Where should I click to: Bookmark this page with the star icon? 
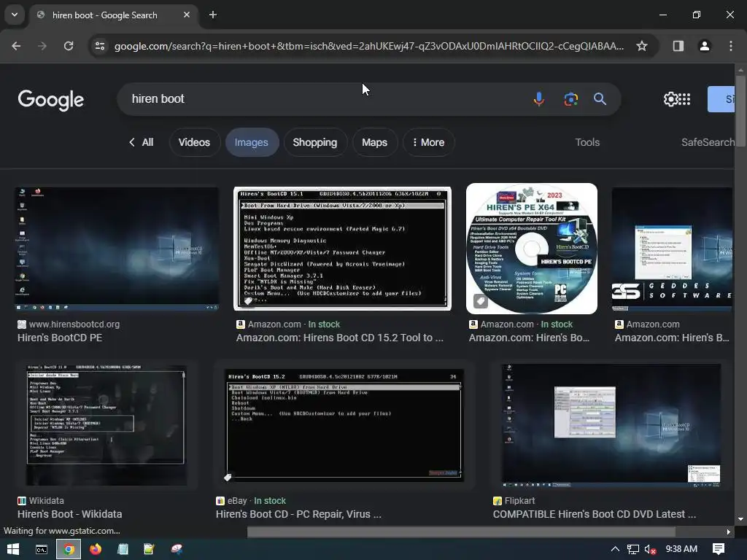tap(642, 46)
